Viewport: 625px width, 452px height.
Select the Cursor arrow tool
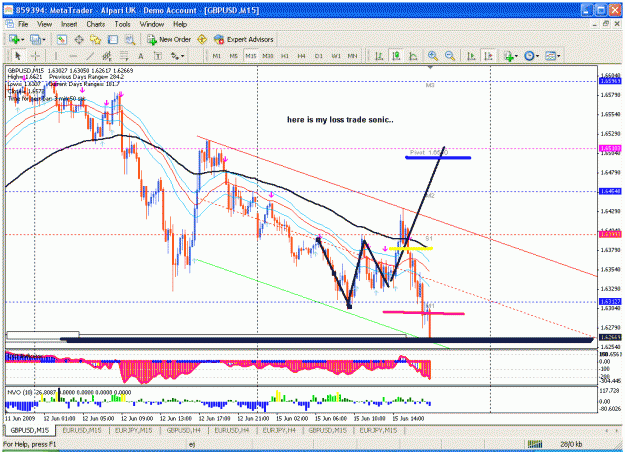tap(18, 56)
